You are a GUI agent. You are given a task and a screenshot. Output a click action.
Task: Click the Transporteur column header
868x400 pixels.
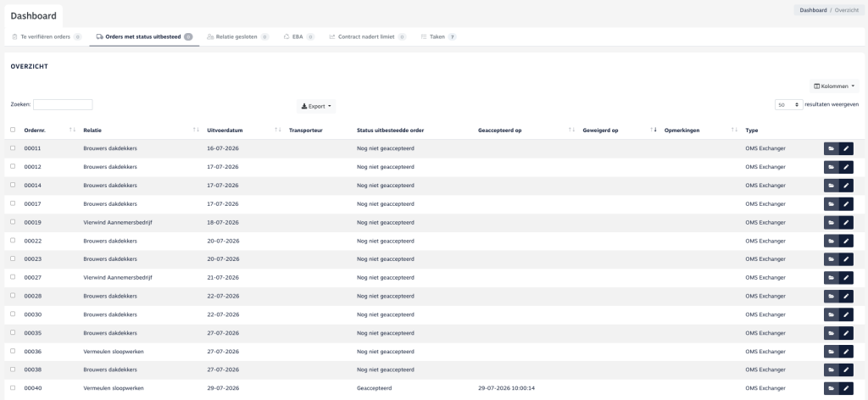coord(305,131)
